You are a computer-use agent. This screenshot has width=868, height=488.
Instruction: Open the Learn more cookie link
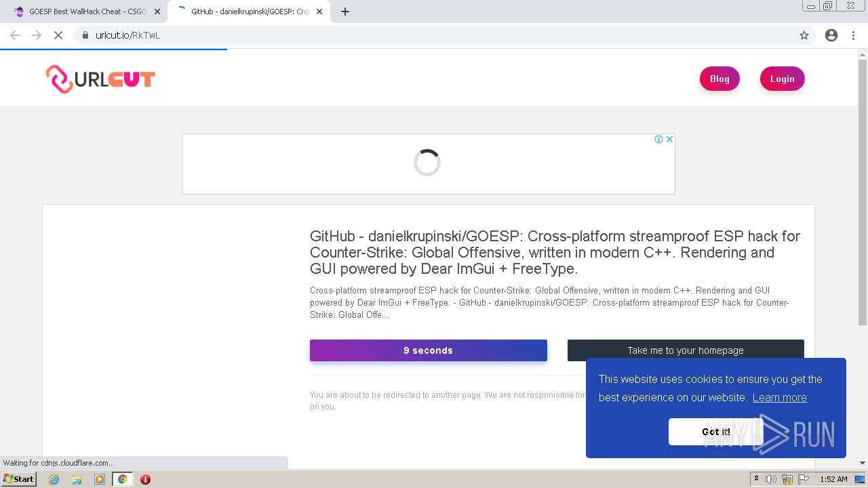coord(779,397)
